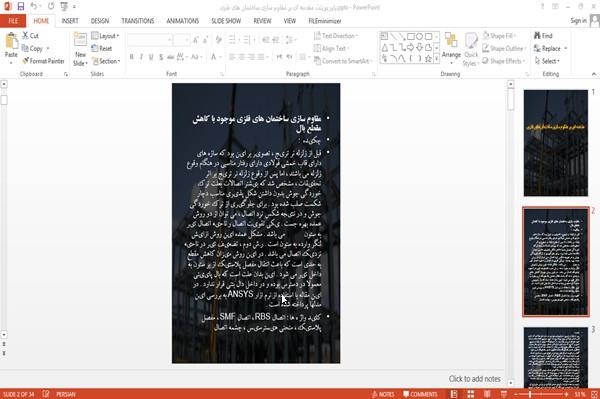Center the text

coord(241,57)
